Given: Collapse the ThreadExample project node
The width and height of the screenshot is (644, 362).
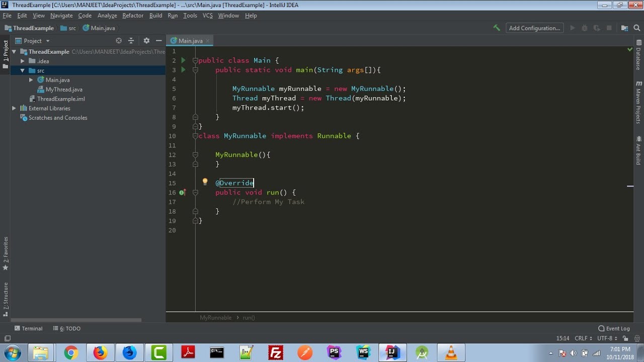Looking at the screenshot, I should coord(14,51).
